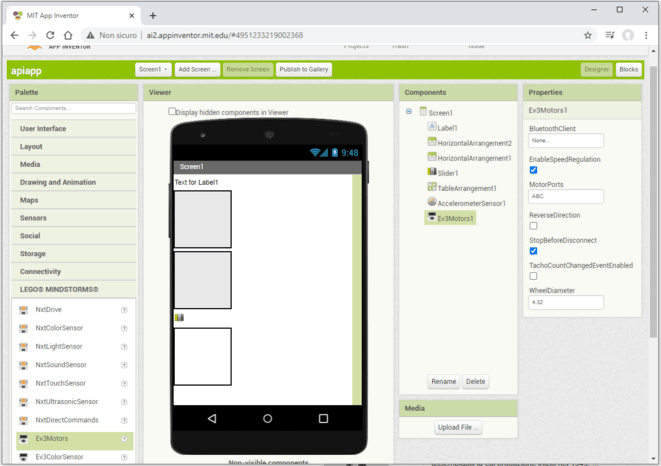Bookmark this page with the star icon
This screenshot has width=661, height=466.
point(588,35)
